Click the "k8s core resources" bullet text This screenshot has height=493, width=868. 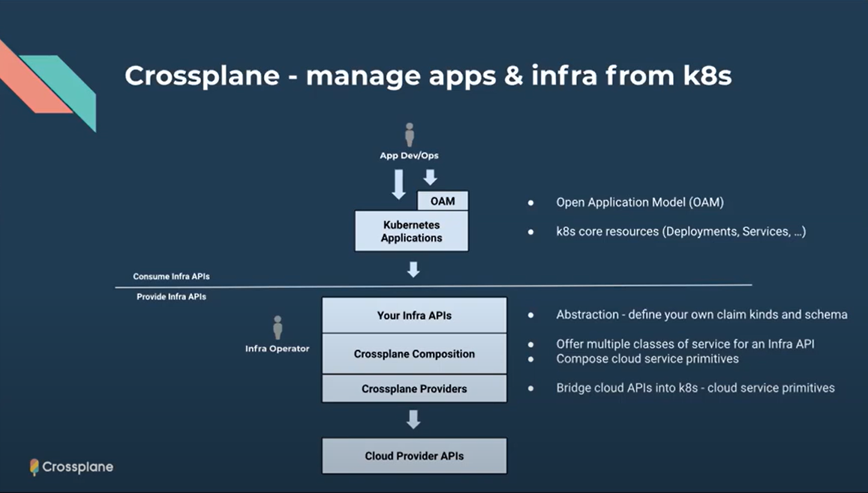click(x=681, y=231)
